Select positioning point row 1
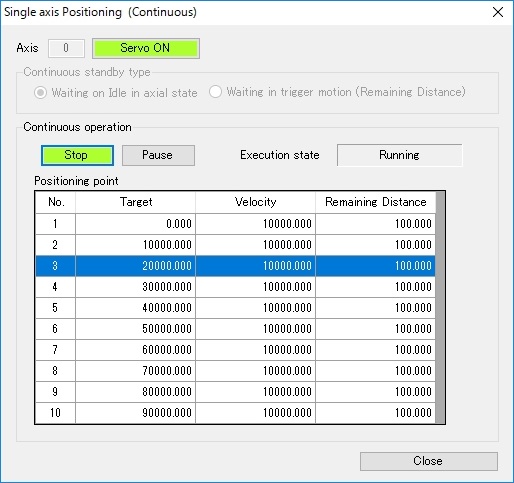514x483 pixels. tap(235, 224)
